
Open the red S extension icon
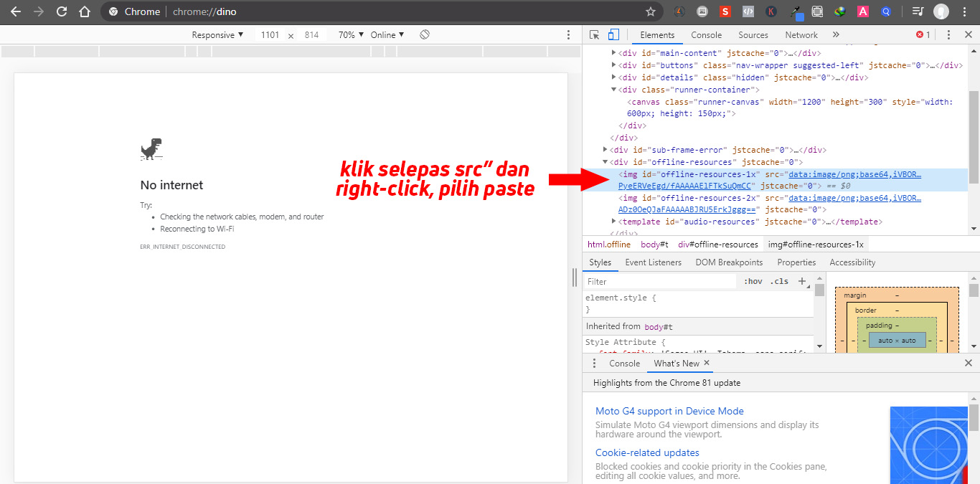(x=725, y=11)
